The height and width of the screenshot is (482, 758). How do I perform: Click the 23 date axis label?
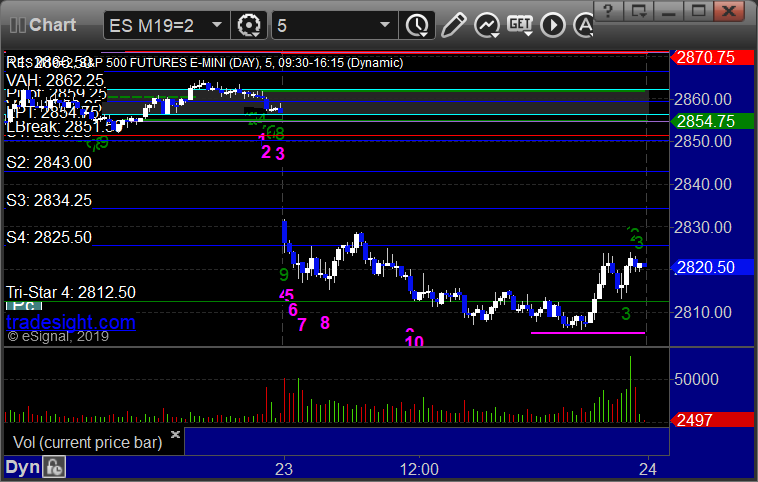coord(284,469)
